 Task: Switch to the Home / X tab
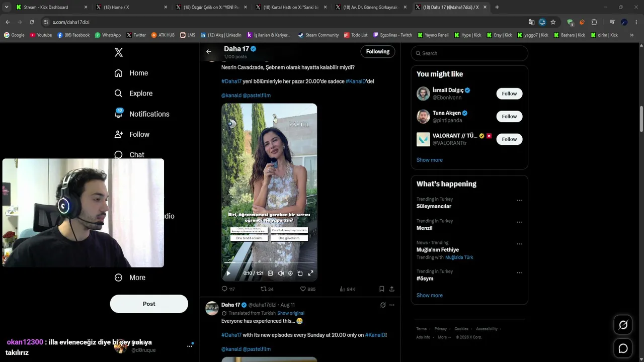click(x=132, y=7)
